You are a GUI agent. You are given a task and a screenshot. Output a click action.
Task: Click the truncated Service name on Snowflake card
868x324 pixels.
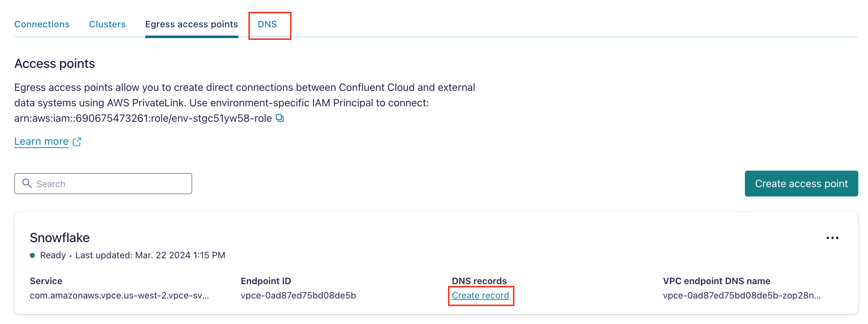[120, 295]
